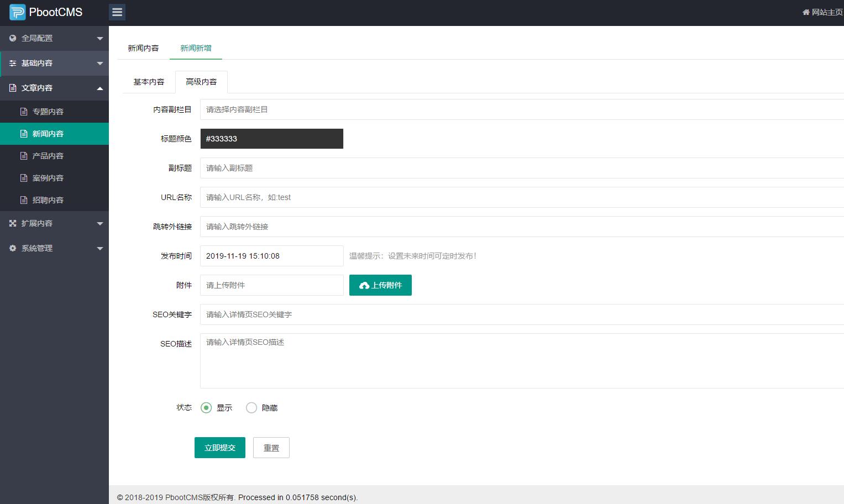Click the home icon next to 网站主页
Viewport: 844px width, 504px height.
(806, 12)
